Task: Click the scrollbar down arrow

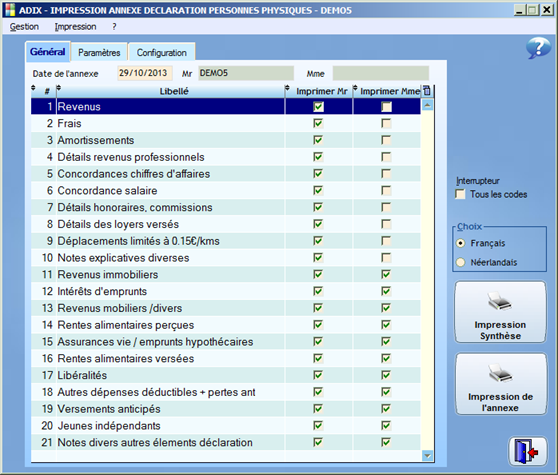Action: tap(427, 456)
